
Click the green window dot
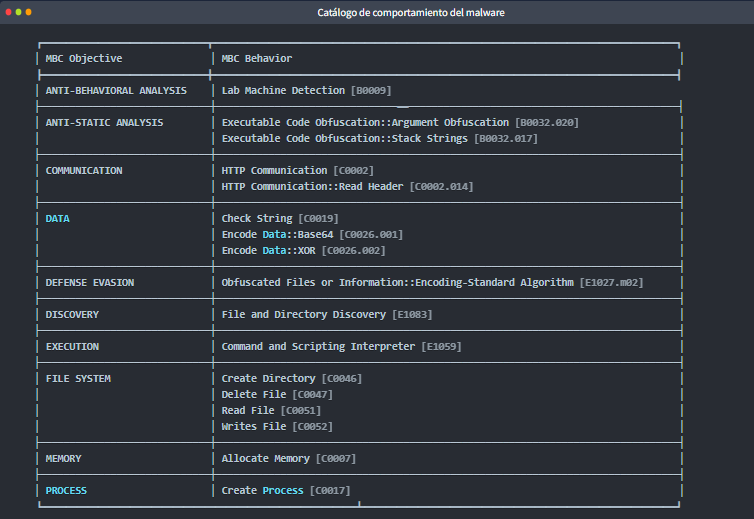[x=18, y=12]
